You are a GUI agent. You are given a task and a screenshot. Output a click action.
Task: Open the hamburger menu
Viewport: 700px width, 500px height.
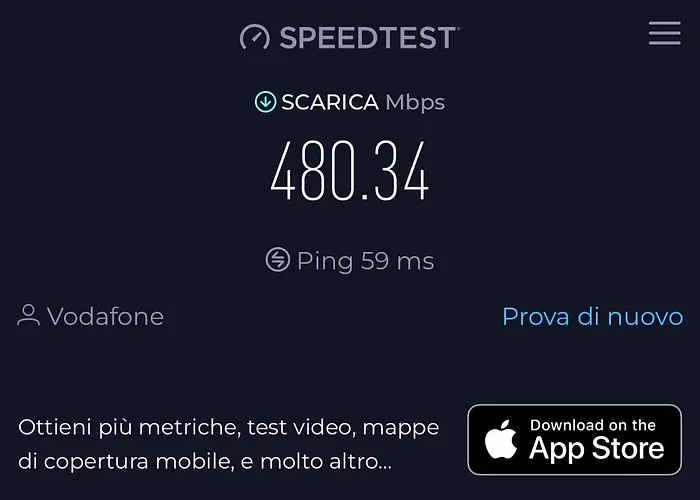(665, 33)
